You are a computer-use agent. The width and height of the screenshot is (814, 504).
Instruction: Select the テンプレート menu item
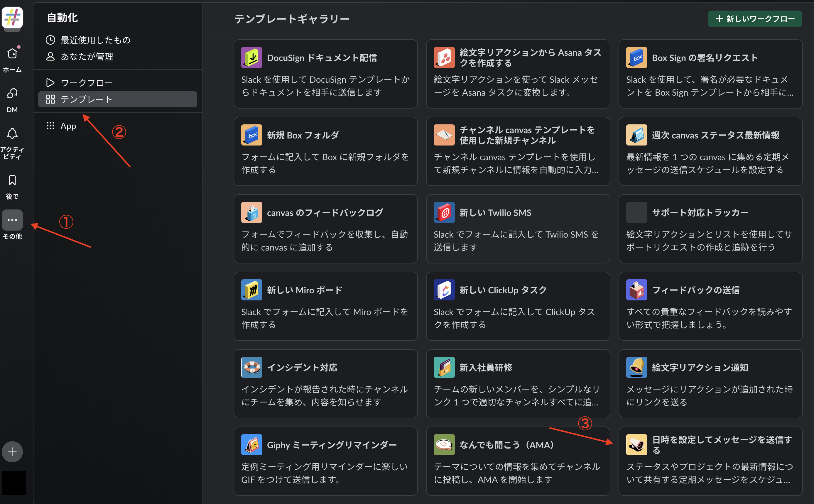[86, 99]
